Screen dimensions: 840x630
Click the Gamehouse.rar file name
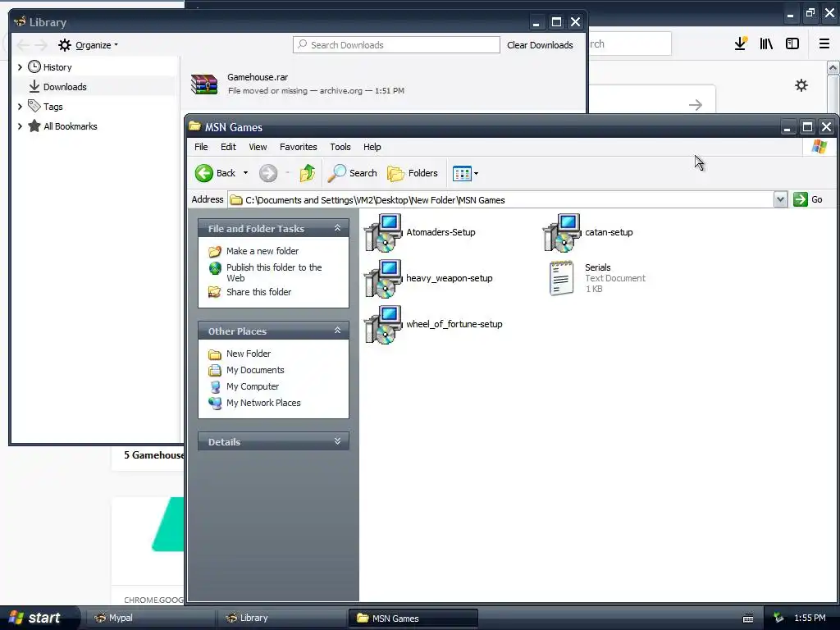(x=258, y=77)
